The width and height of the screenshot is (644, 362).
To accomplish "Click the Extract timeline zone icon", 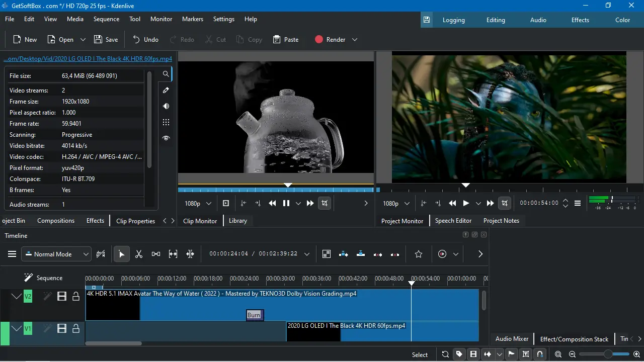I will tap(378, 254).
